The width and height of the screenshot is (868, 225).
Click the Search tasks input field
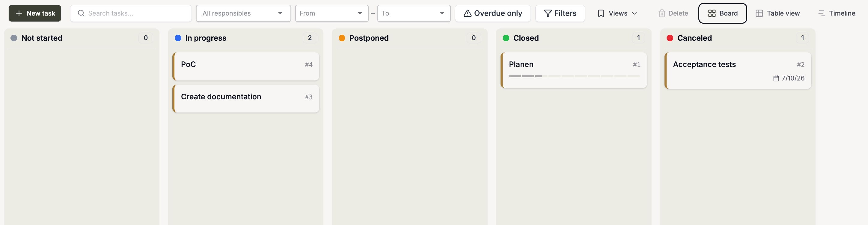[x=131, y=13]
